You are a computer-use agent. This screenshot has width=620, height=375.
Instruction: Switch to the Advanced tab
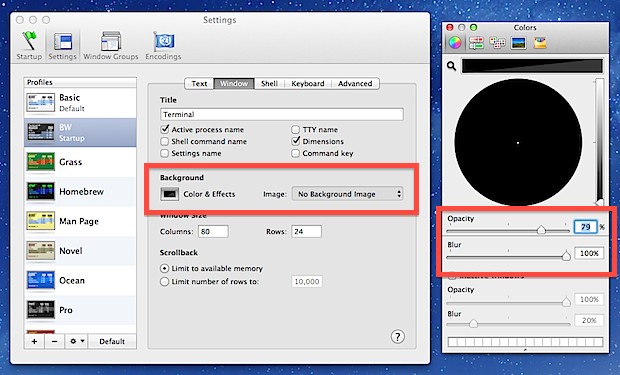point(355,83)
